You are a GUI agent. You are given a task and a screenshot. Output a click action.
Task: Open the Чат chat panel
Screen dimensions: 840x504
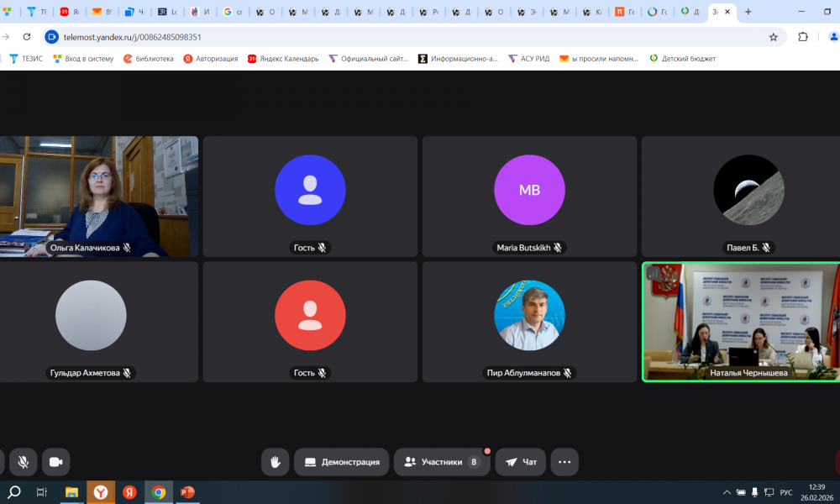pyautogui.click(x=521, y=462)
